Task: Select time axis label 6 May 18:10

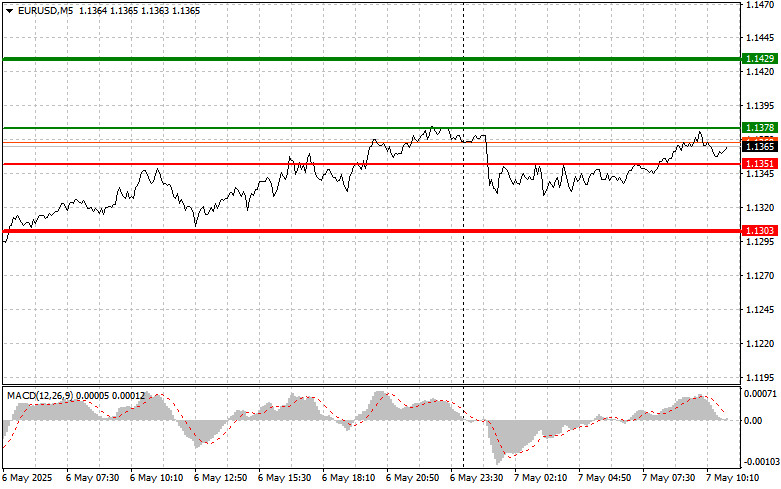Action: coord(348,478)
